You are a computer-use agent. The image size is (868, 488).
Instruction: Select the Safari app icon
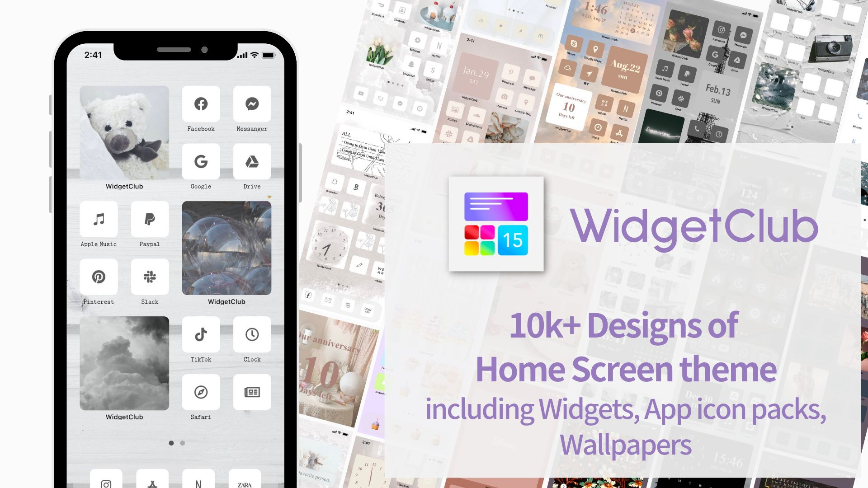tap(200, 392)
